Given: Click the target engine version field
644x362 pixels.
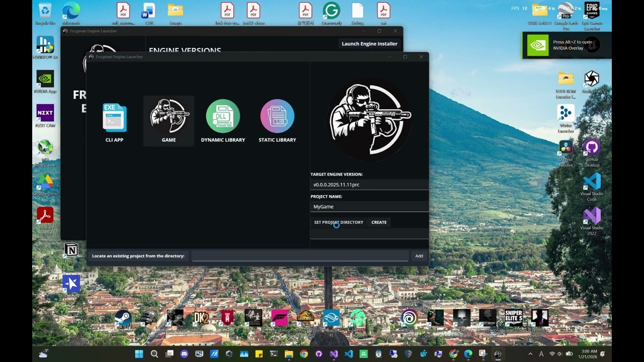Looking at the screenshot, I should 370,185.
